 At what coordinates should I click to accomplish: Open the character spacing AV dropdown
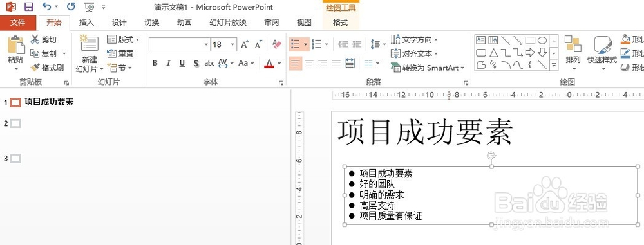(x=225, y=63)
